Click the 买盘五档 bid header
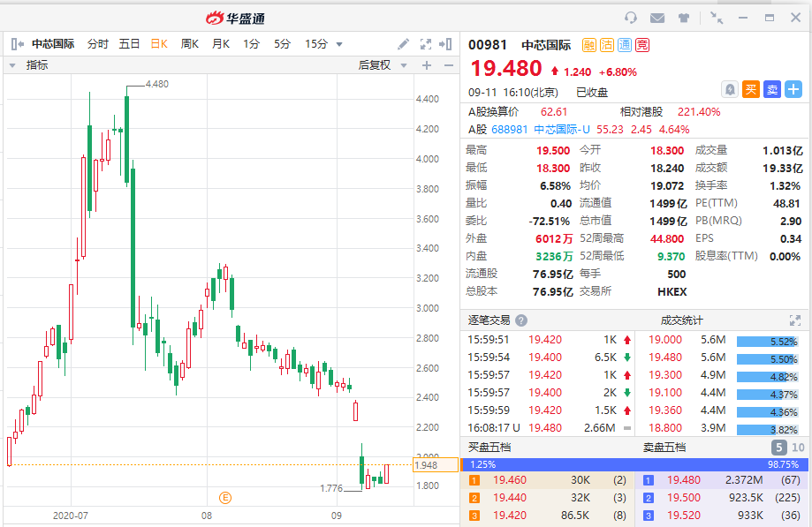This screenshot has width=812, height=527. (489, 448)
